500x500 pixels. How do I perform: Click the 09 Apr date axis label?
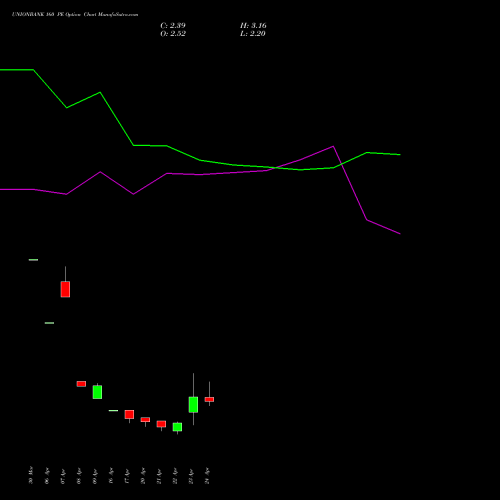95,476
